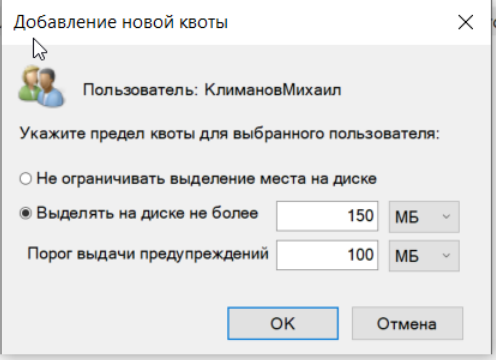Cancel with the Отмена button
The height and width of the screenshot is (360, 496).
tap(407, 324)
